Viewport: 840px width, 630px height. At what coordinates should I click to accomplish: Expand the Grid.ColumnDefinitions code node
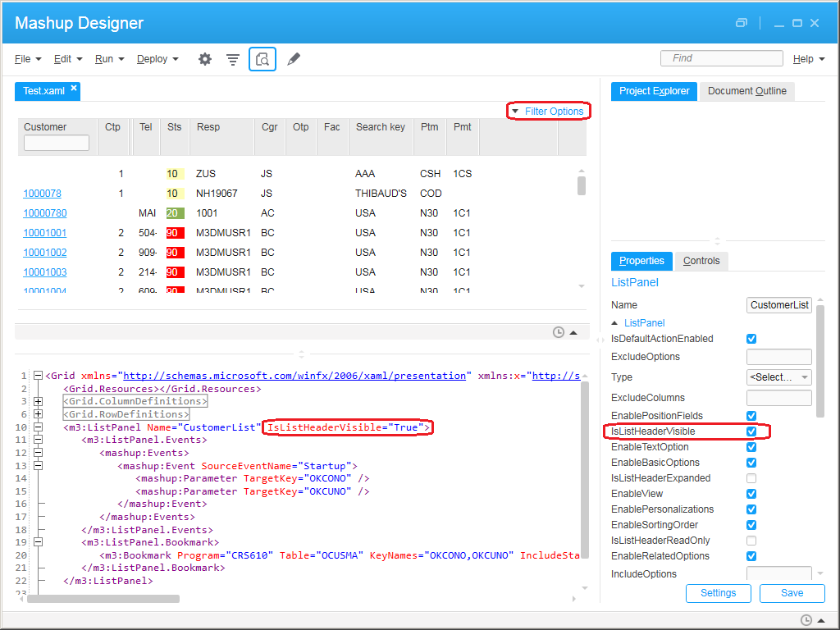pos(38,402)
